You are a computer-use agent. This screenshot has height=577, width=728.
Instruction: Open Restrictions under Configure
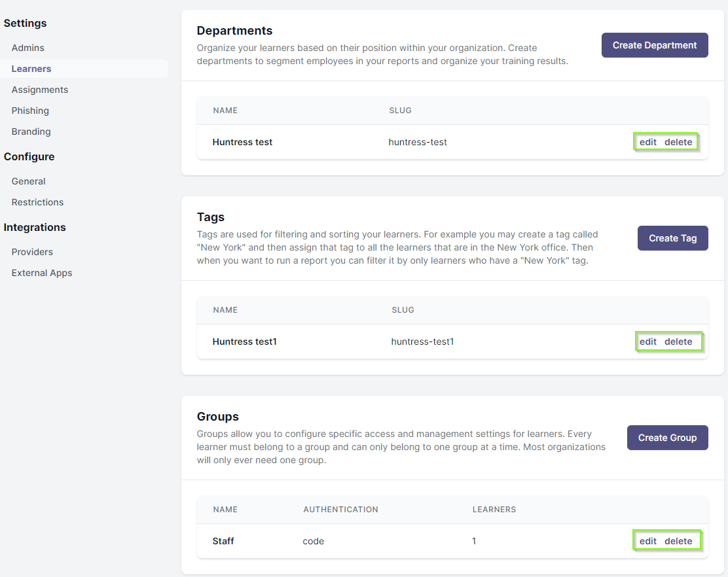37,202
